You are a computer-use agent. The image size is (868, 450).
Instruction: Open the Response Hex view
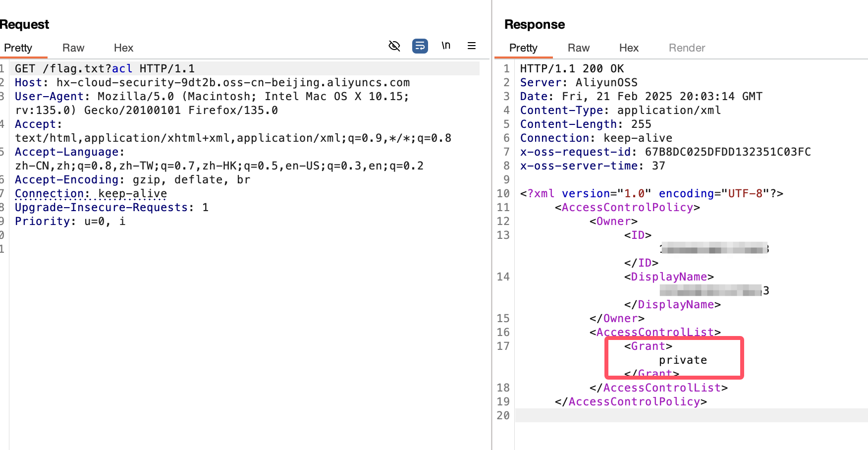tap(629, 48)
